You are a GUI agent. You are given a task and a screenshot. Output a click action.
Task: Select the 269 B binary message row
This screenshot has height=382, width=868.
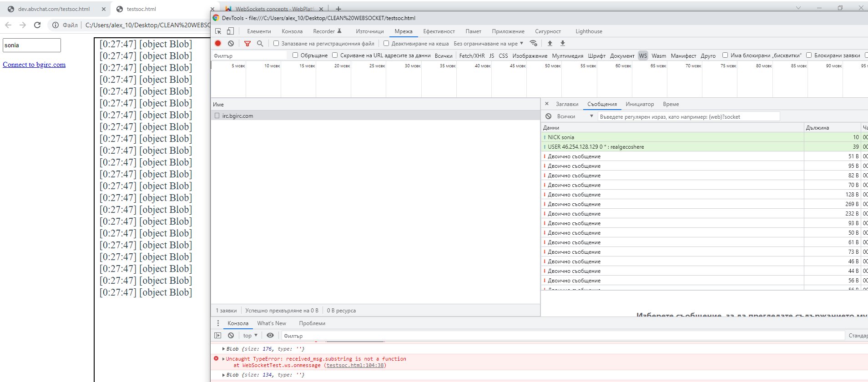(x=704, y=204)
